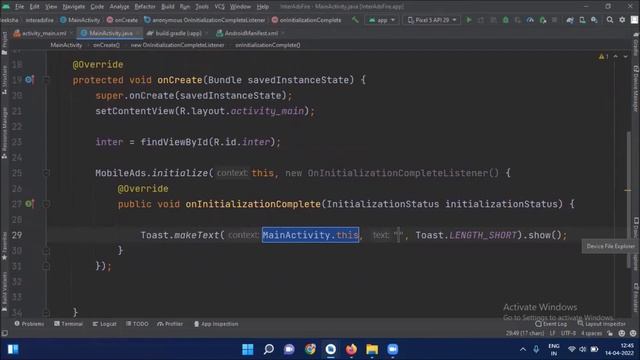Open the Gradle sidebar tool window

point(636,45)
